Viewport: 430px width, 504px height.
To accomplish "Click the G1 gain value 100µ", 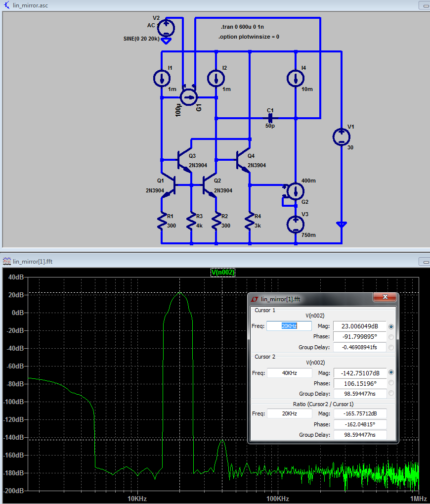I will 178,110.
